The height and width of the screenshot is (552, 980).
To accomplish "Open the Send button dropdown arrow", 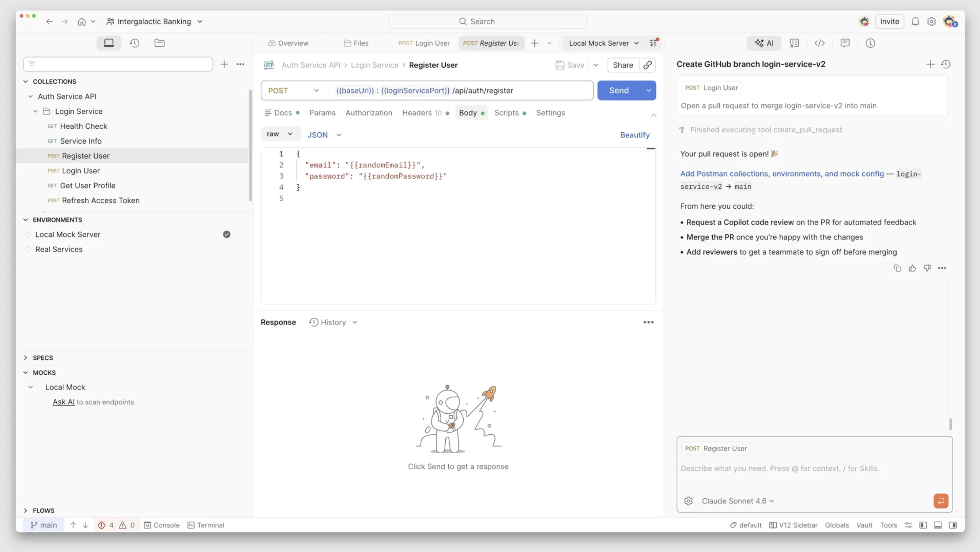I will 649,91.
